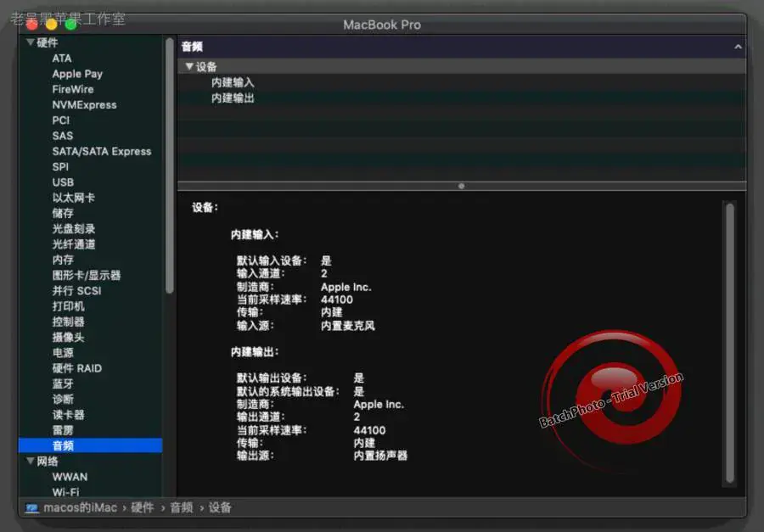Click the 内置扬声器 value
This screenshot has width=764, height=532.
[380, 456]
